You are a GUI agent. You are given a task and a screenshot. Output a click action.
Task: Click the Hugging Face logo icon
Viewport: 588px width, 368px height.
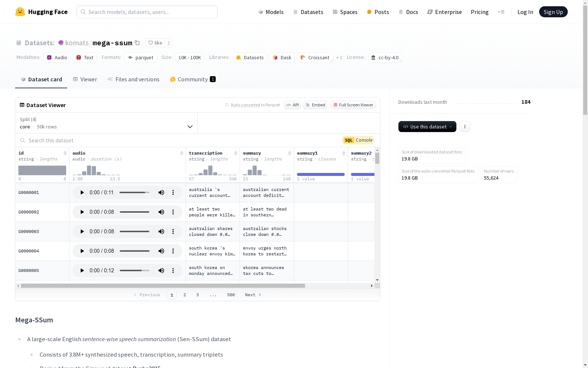(x=20, y=12)
